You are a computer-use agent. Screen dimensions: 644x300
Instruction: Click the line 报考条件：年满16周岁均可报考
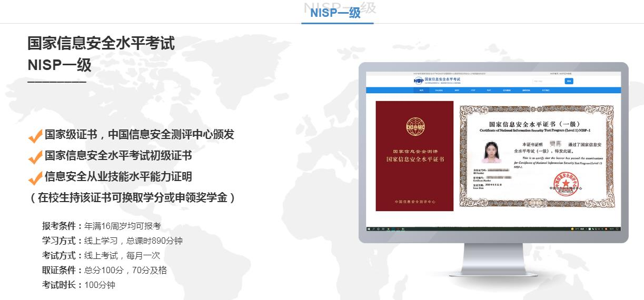coord(102,226)
